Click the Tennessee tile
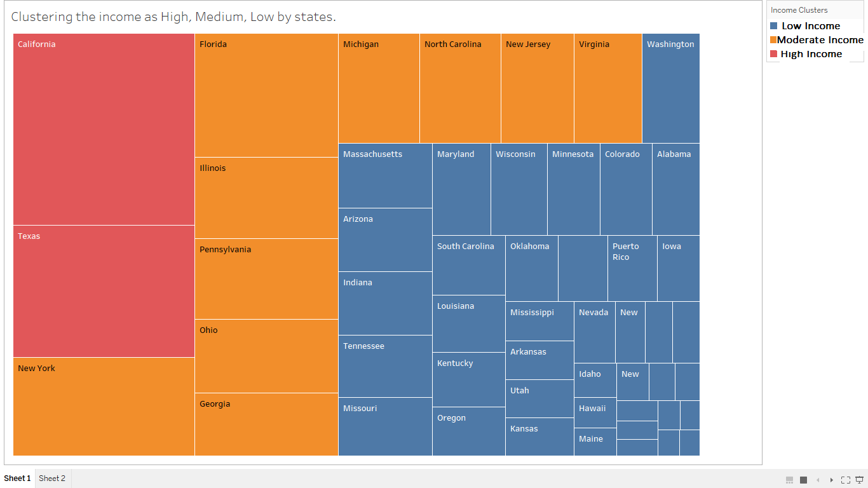Screen dimensions: 868x488 (385, 367)
